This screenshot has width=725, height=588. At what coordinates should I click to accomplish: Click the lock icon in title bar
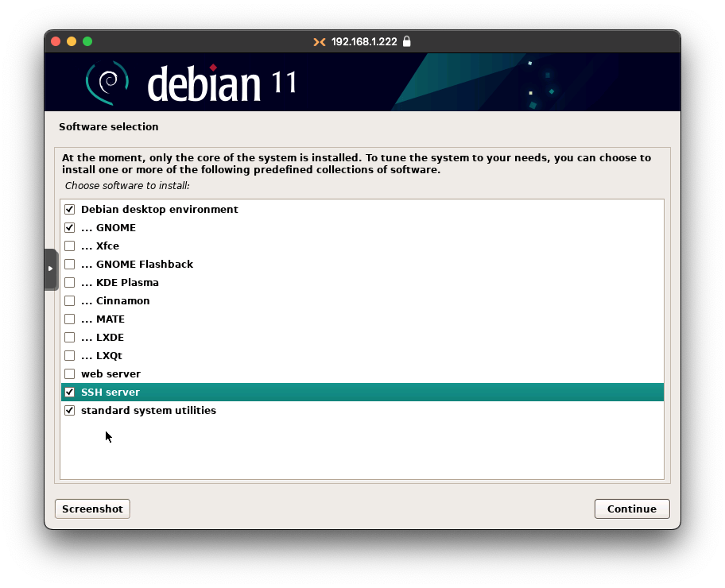click(x=407, y=41)
